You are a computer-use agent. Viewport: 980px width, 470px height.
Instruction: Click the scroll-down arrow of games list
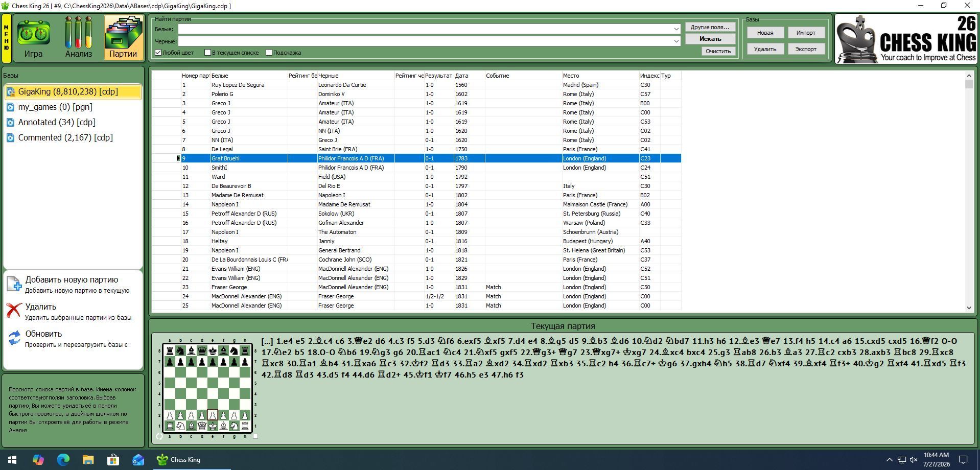969,308
